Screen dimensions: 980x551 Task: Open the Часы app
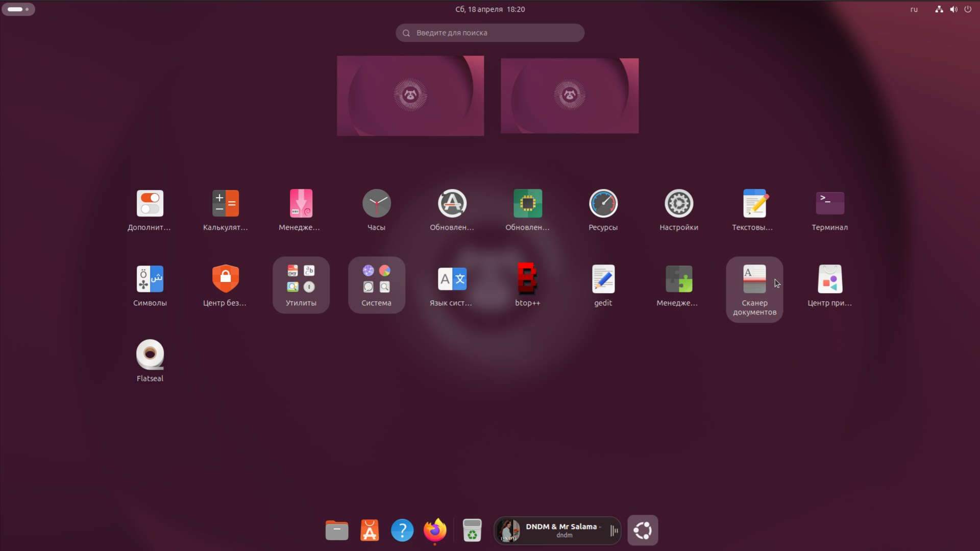coord(376,203)
